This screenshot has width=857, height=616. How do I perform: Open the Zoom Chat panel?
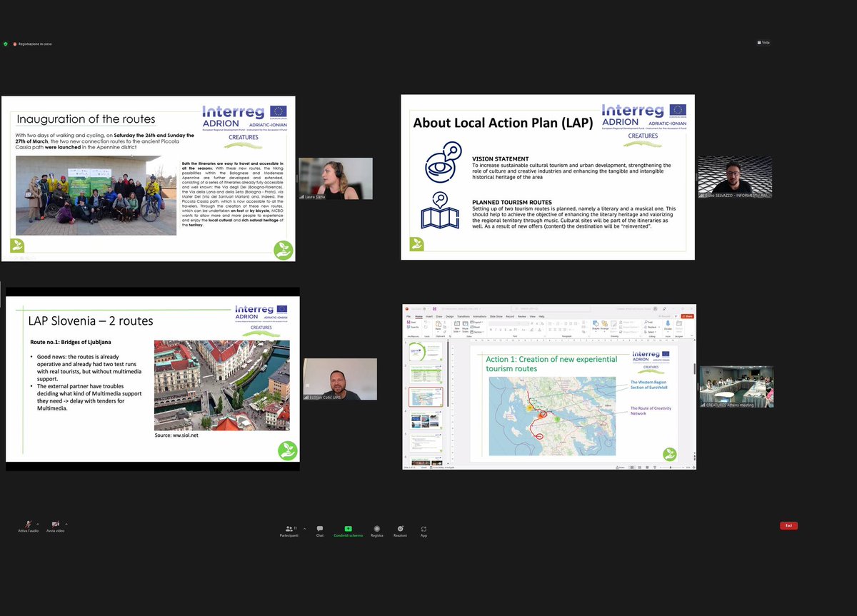click(x=320, y=530)
